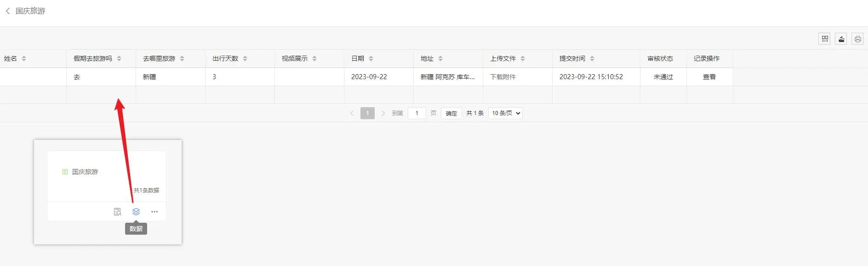868x266 pixels.
Task: Sort by 姓名 column arrows
Action: (24, 58)
